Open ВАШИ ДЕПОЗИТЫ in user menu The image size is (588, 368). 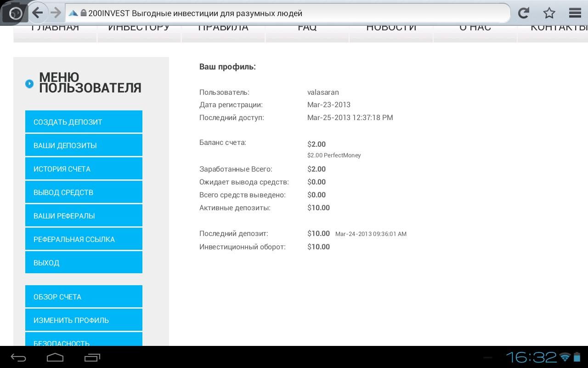84,145
